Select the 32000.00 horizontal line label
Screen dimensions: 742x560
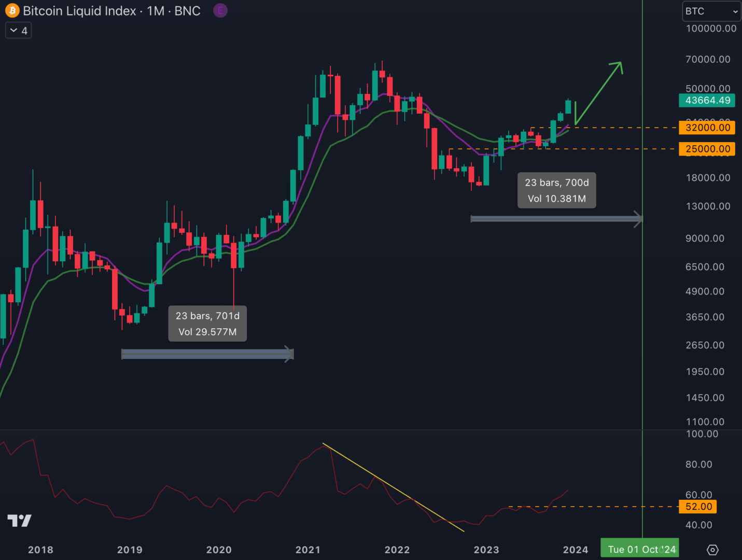(707, 128)
